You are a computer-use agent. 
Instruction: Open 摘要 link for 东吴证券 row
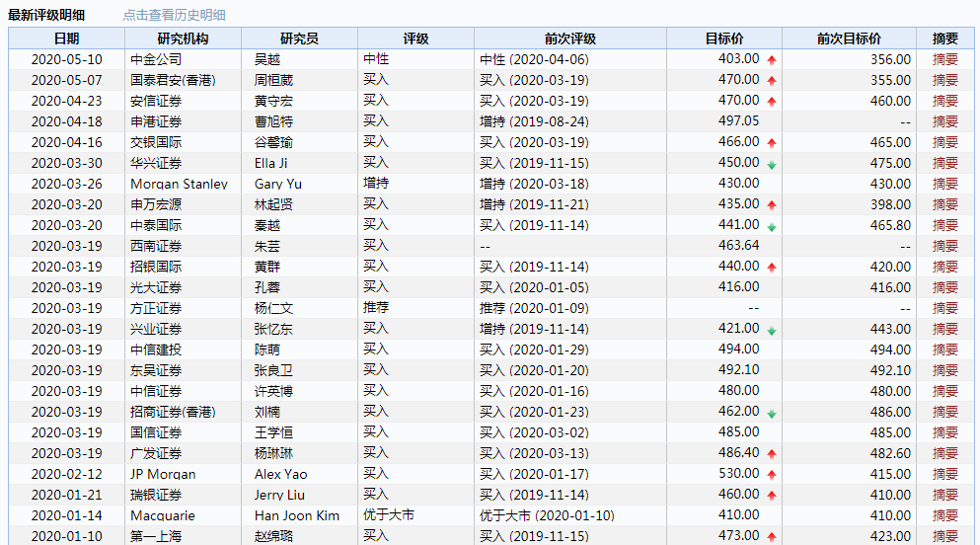tap(945, 370)
